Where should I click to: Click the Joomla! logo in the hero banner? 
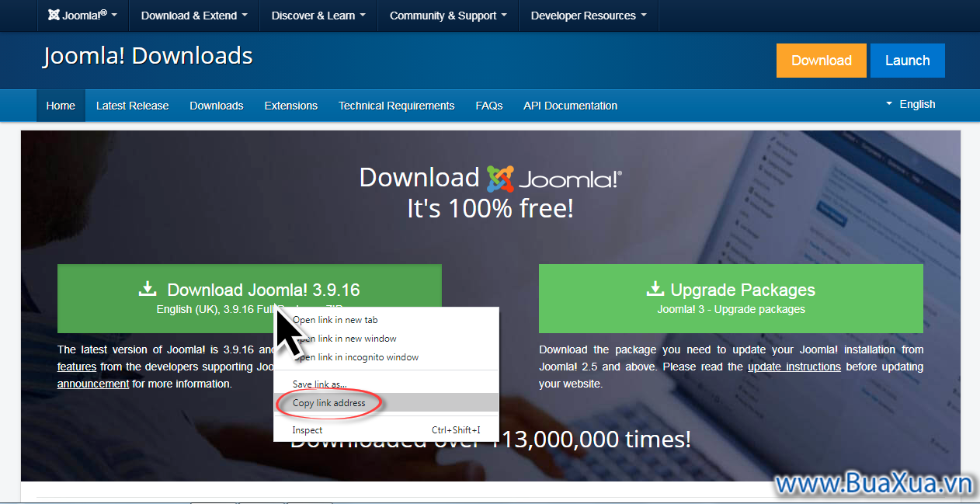pos(554,179)
